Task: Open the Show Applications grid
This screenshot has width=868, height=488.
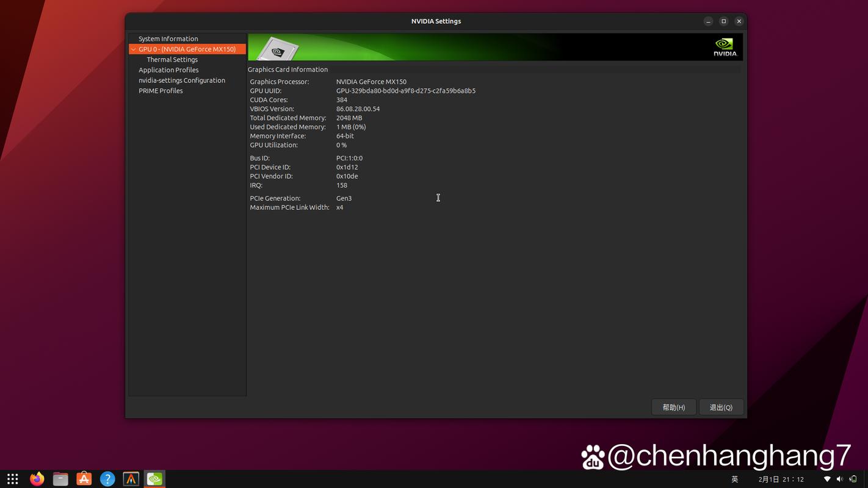Action: 12,479
